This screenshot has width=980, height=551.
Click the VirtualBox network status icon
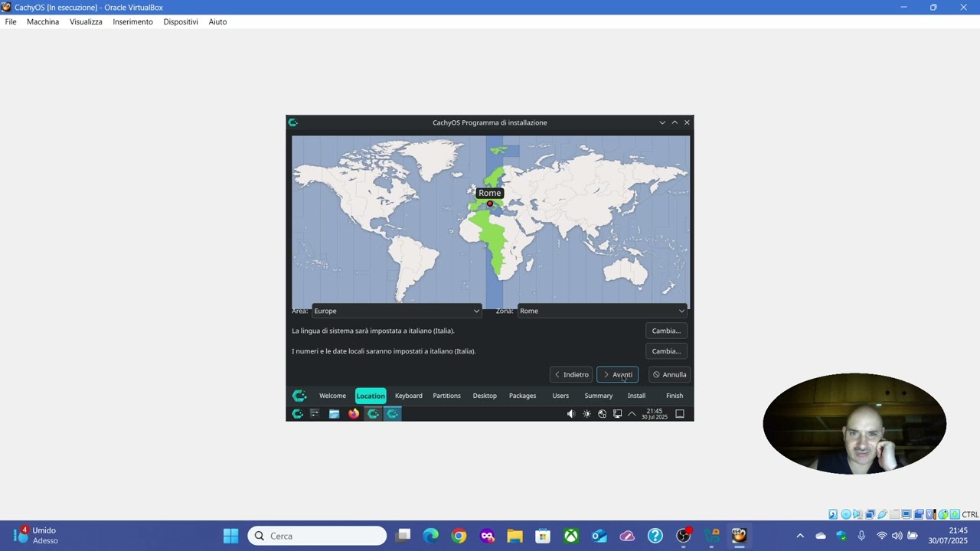(x=871, y=514)
